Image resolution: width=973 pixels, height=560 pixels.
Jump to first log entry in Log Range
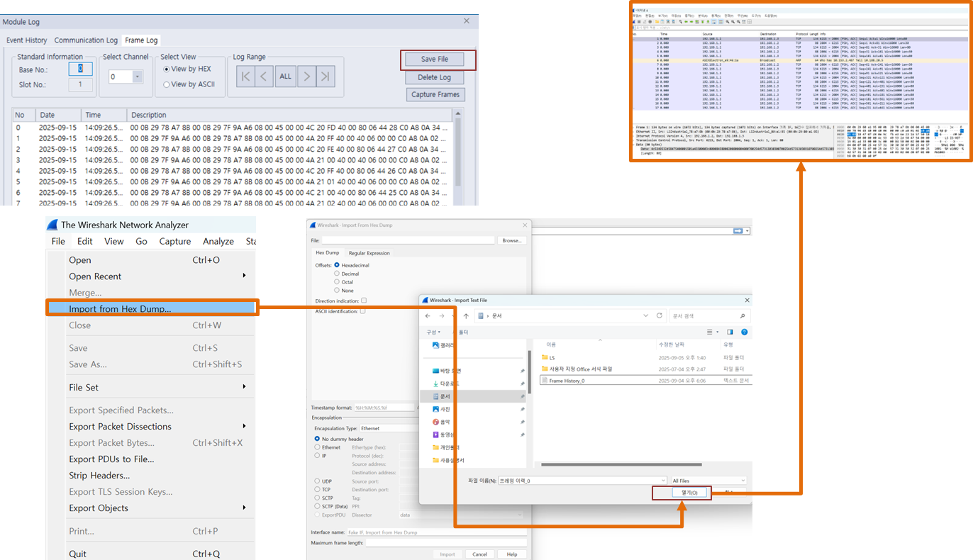click(245, 77)
